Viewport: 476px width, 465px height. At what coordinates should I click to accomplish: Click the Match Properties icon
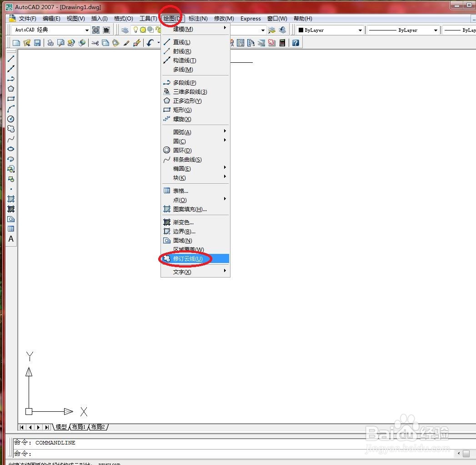pyautogui.click(x=126, y=43)
